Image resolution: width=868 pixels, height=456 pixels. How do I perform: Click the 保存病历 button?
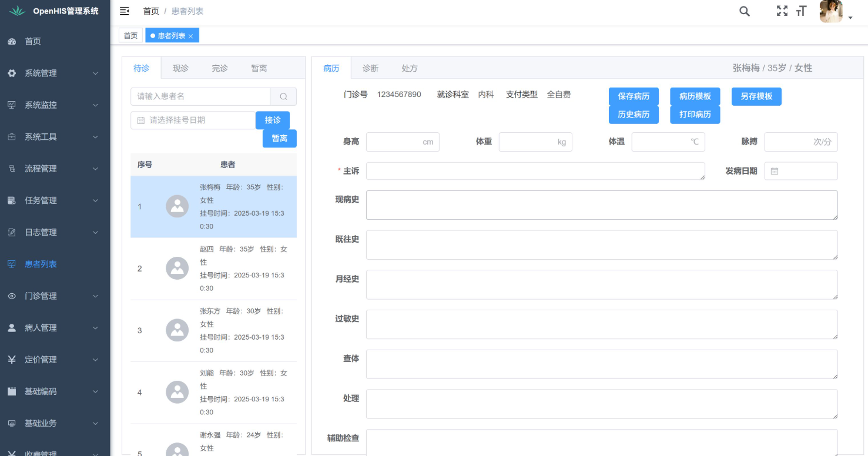[634, 96]
